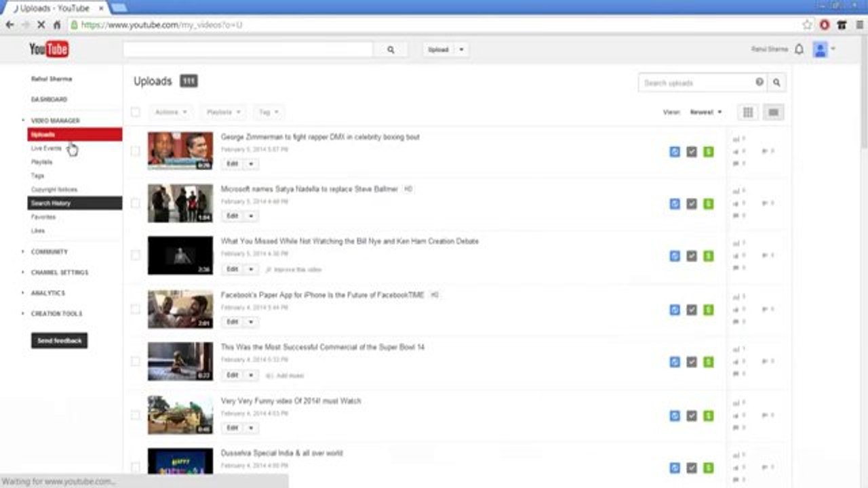Select checkbox for Microsoft Satya Nadella video

click(136, 203)
